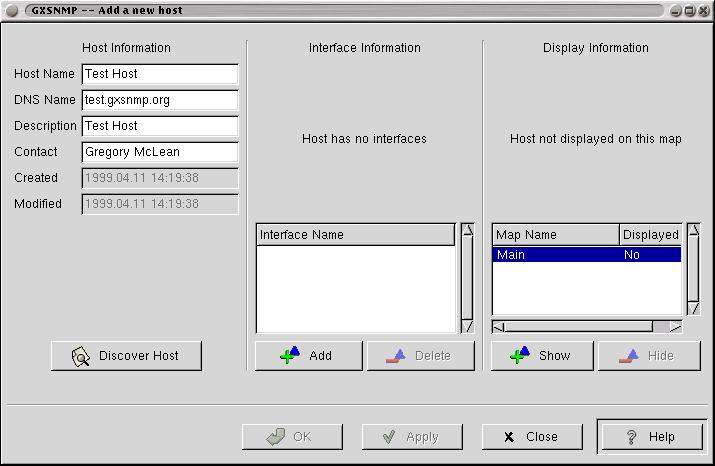Click the Displayed column header
Screen dimensions: 715x466
pyautogui.click(x=650, y=235)
